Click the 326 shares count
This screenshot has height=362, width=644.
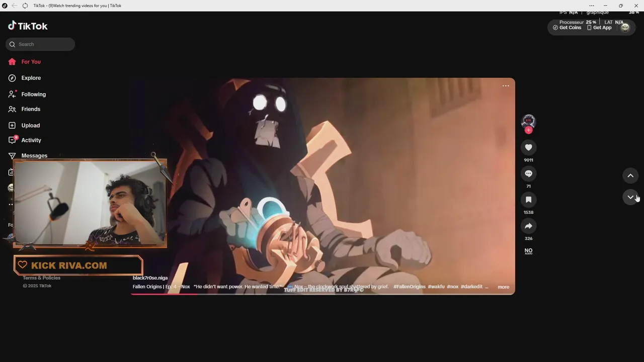[528, 238]
